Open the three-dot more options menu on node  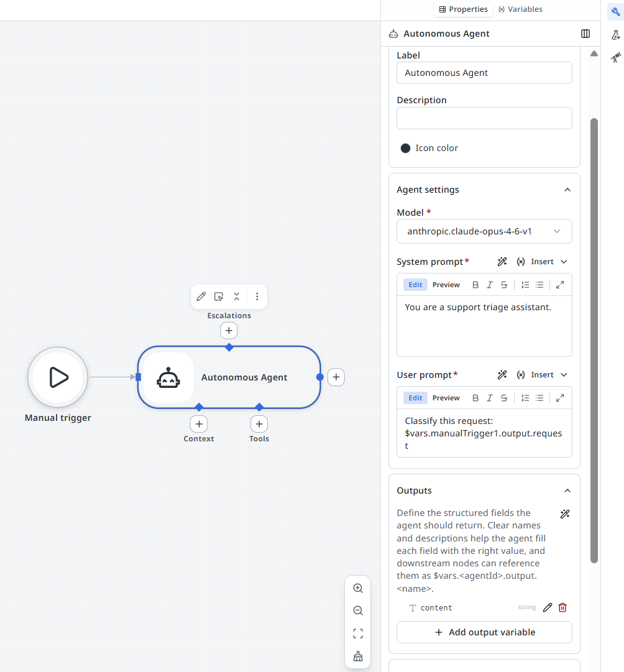click(257, 297)
